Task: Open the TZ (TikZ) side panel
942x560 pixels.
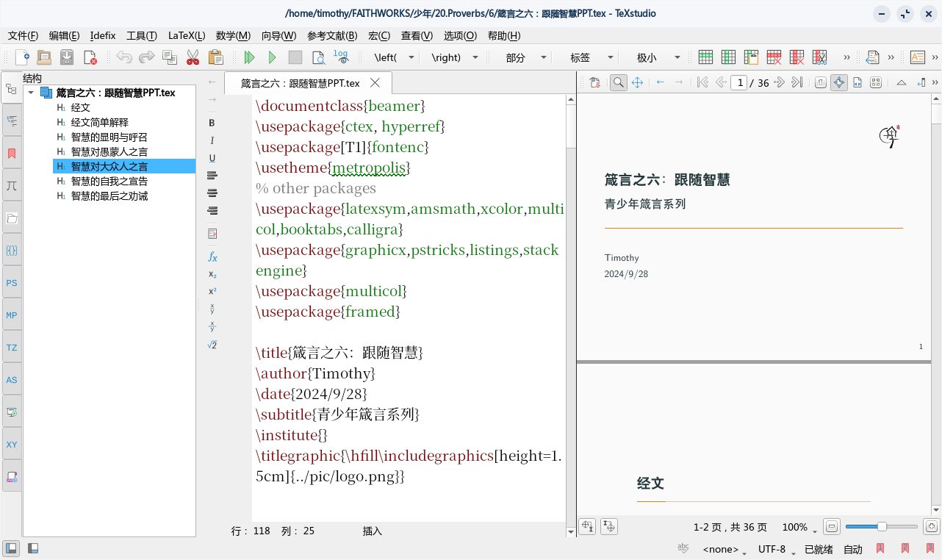Action: click(12, 348)
